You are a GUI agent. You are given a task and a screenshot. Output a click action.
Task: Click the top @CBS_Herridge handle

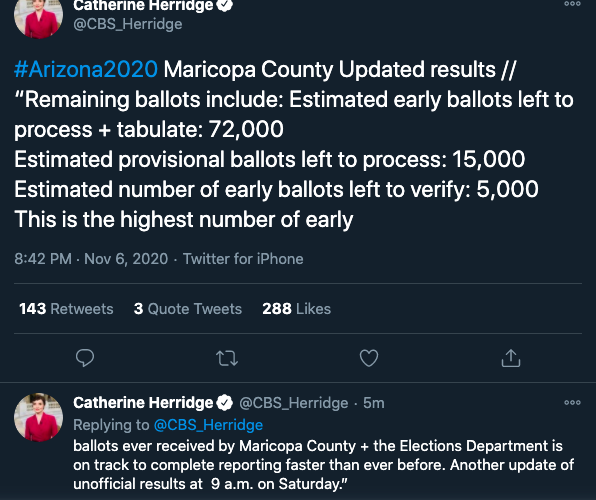(128, 24)
